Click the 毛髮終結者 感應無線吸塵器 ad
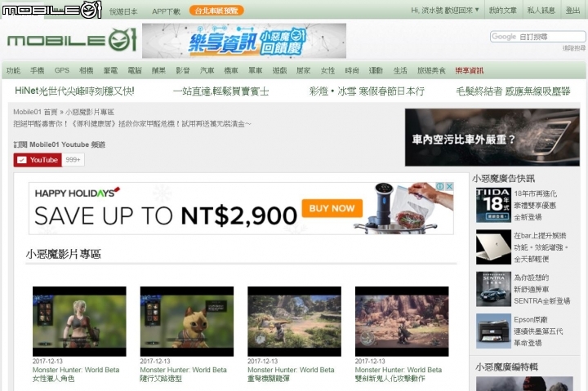Image resolution: width=588 pixels, height=391 pixels. coord(513,91)
